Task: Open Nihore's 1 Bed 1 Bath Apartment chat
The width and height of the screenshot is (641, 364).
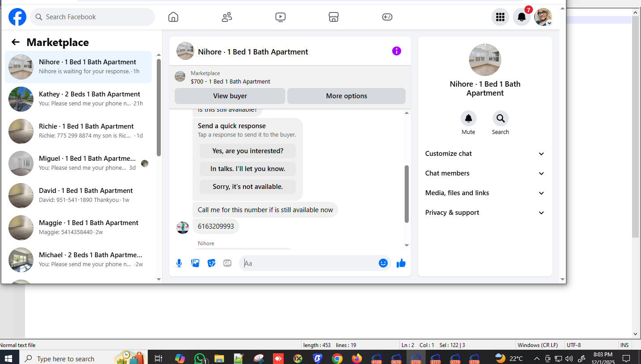Action: [79, 67]
